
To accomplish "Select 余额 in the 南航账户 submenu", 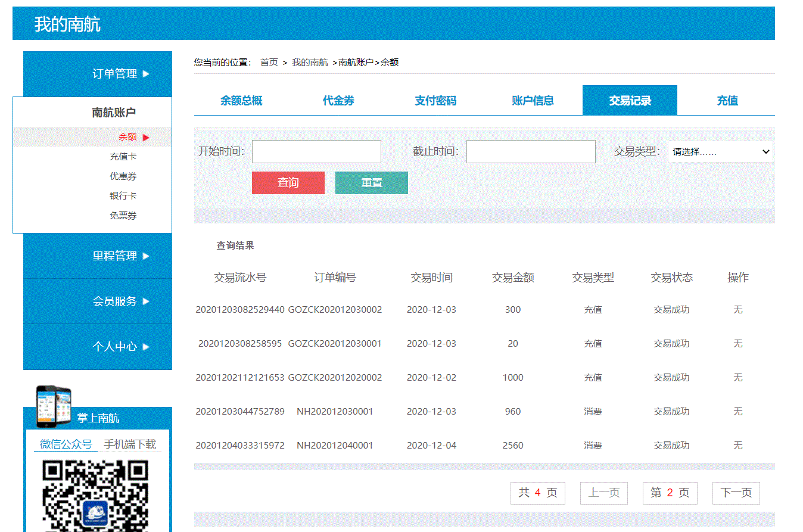I will [127, 136].
